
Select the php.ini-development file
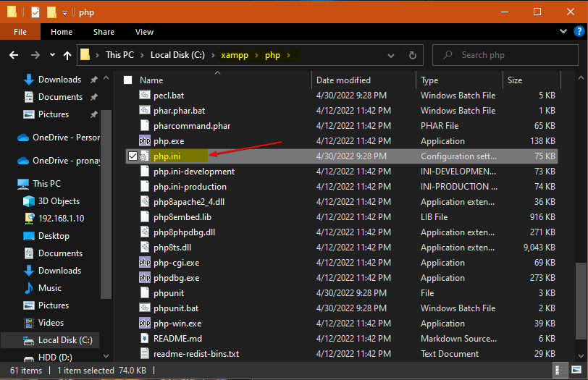194,172
